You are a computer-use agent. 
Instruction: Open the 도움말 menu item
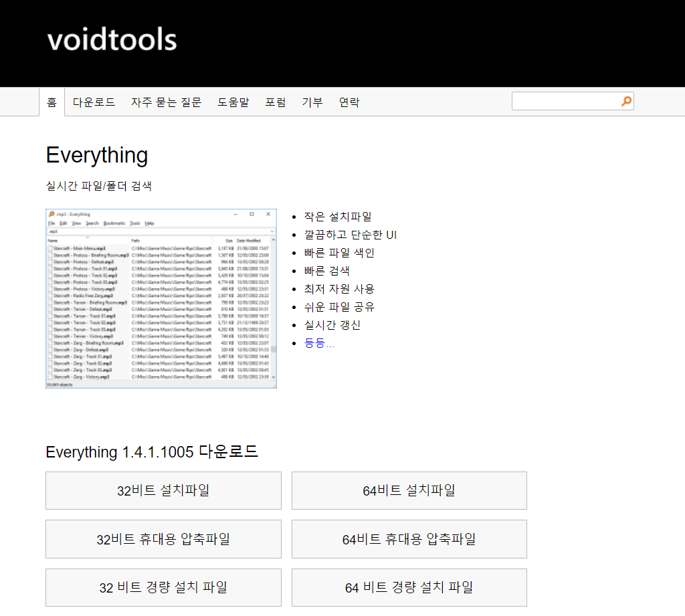(233, 102)
